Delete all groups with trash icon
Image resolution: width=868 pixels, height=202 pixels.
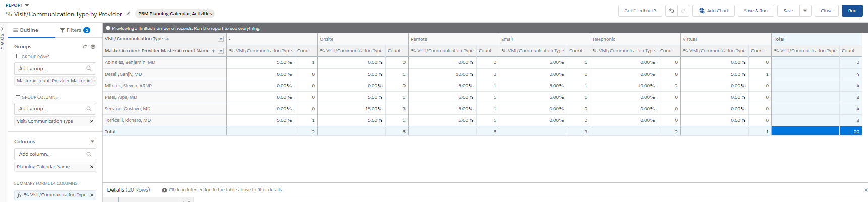93,47
